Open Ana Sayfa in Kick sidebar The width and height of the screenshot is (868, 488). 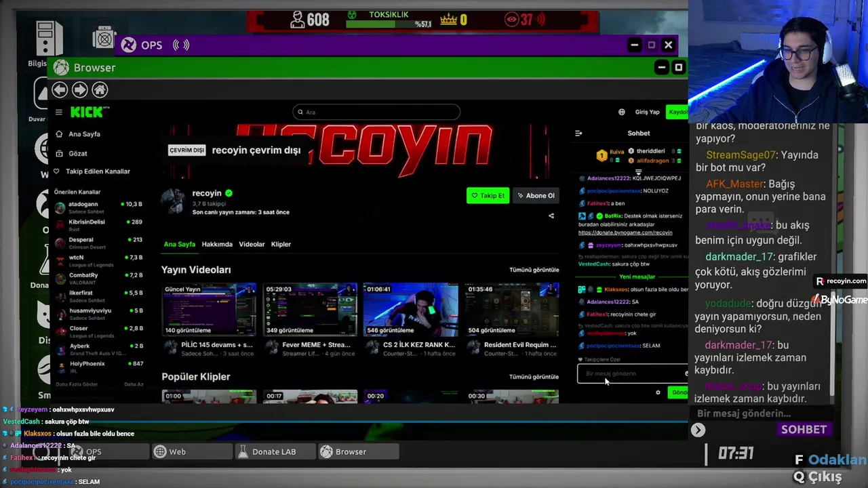pyautogui.click(x=84, y=134)
